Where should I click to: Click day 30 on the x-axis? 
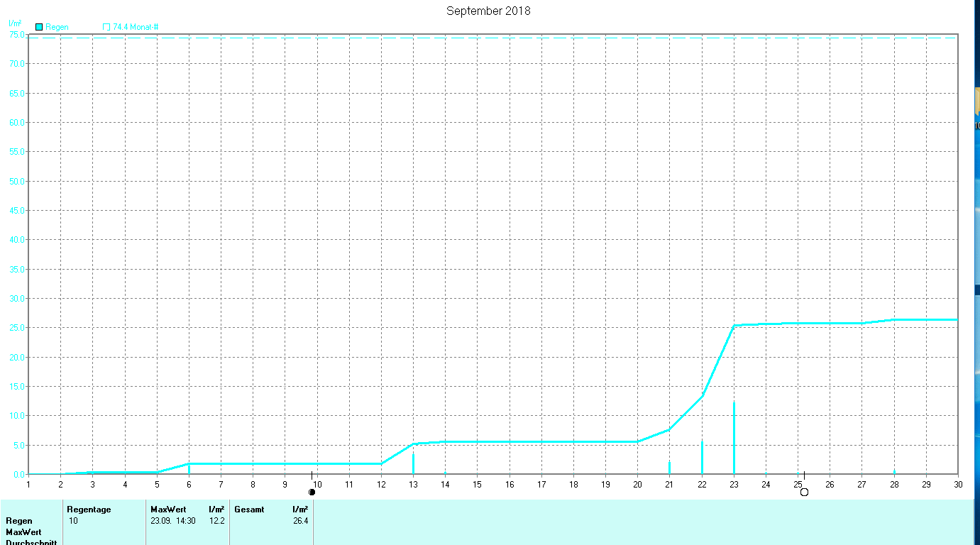pyautogui.click(x=957, y=485)
